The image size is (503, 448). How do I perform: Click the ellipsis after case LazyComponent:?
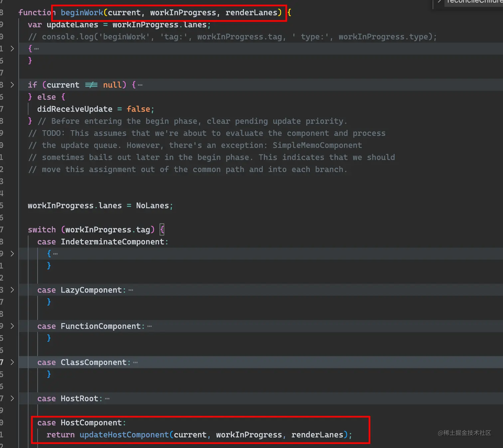coord(131,290)
